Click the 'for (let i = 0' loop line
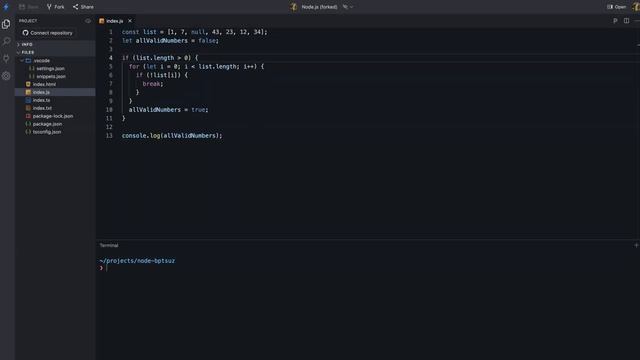 click(x=196, y=67)
